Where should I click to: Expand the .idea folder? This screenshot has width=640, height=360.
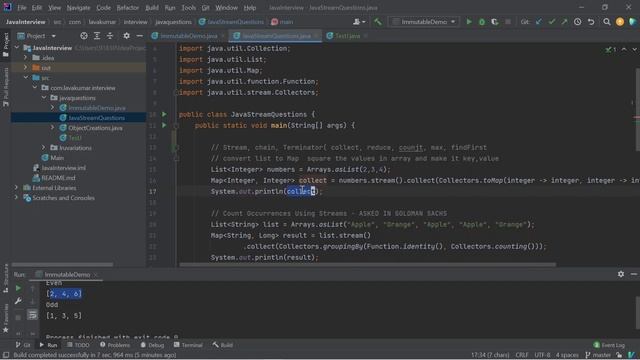(x=25, y=58)
